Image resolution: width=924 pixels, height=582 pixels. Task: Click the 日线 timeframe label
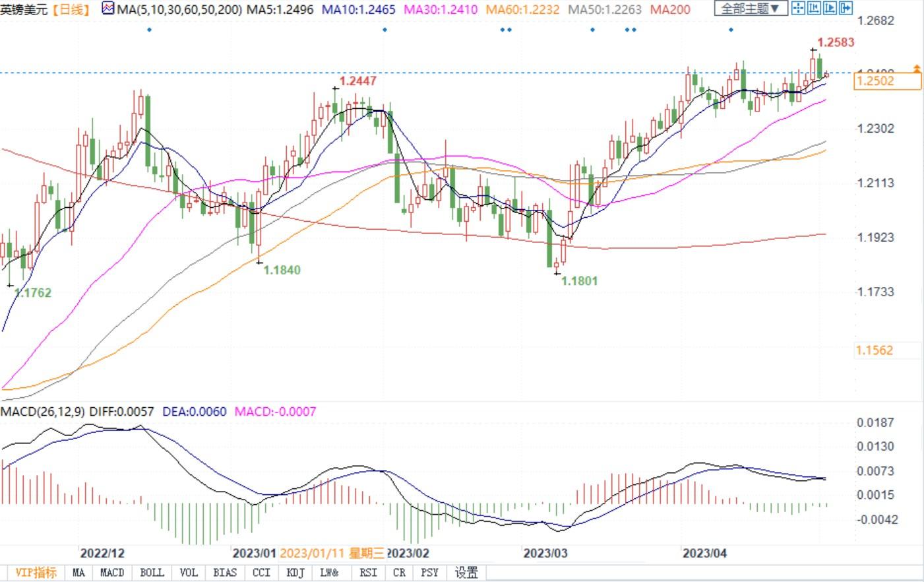pyautogui.click(x=70, y=9)
